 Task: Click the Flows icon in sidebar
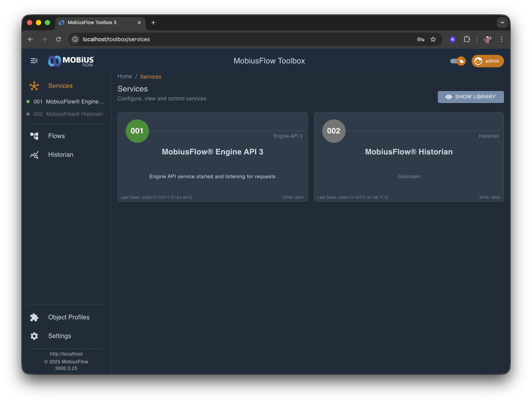tap(34, 136)
